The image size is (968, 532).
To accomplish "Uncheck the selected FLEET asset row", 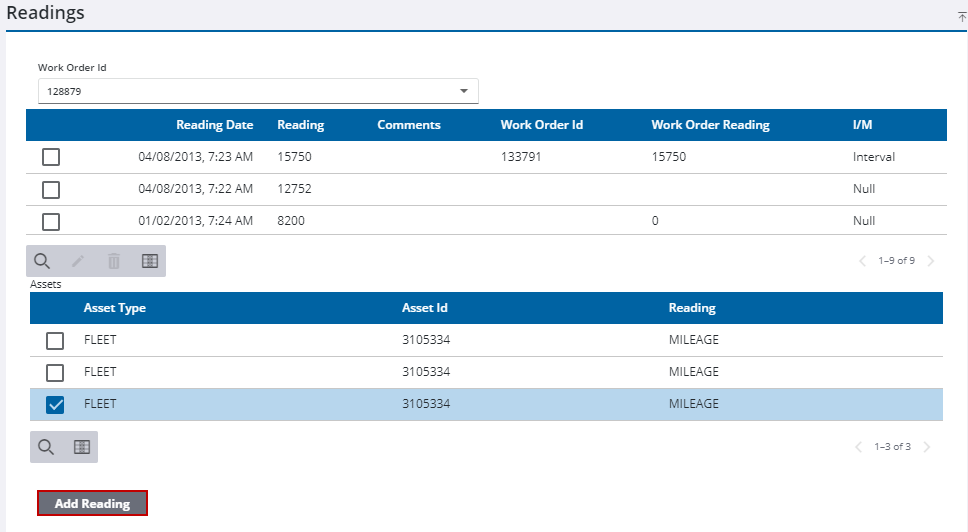I will coord(55,404).
